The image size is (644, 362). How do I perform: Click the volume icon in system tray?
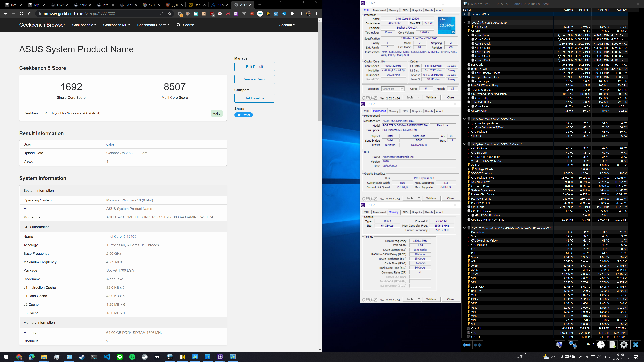[x=599, y=357]
